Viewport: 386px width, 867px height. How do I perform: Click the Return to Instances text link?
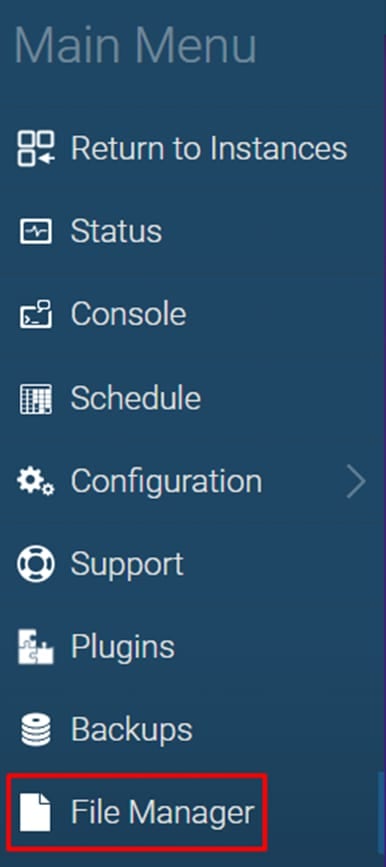(x=209, y=148)
